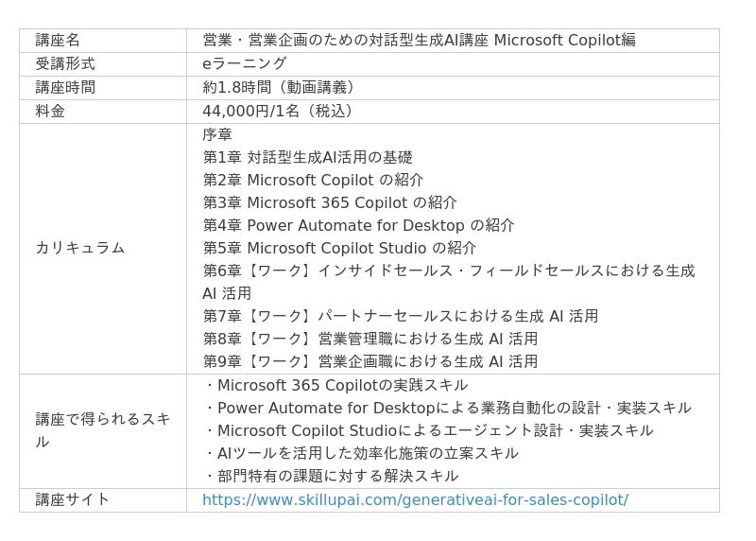Screen dimensions: 756x541
Task: Click the 料金 row label
Action: (x=50, y=111)
